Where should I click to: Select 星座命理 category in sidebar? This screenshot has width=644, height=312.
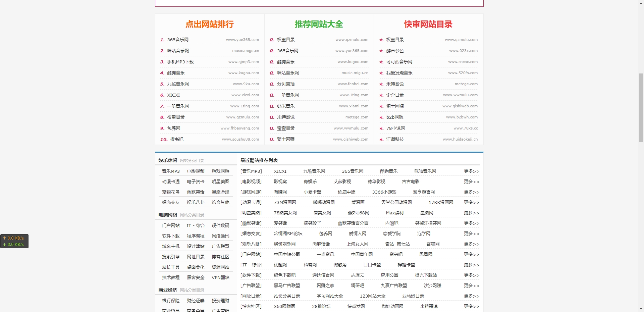tap(220, 192)
